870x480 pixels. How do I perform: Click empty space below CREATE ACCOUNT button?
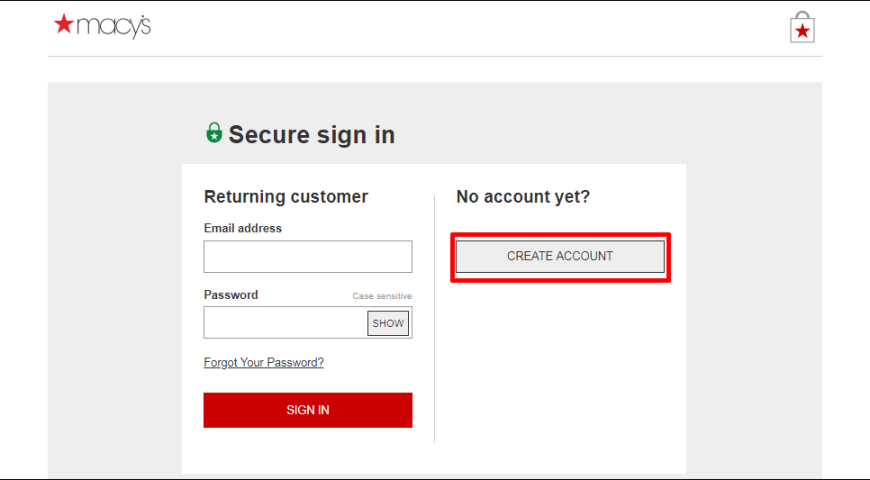pos(560,366)
